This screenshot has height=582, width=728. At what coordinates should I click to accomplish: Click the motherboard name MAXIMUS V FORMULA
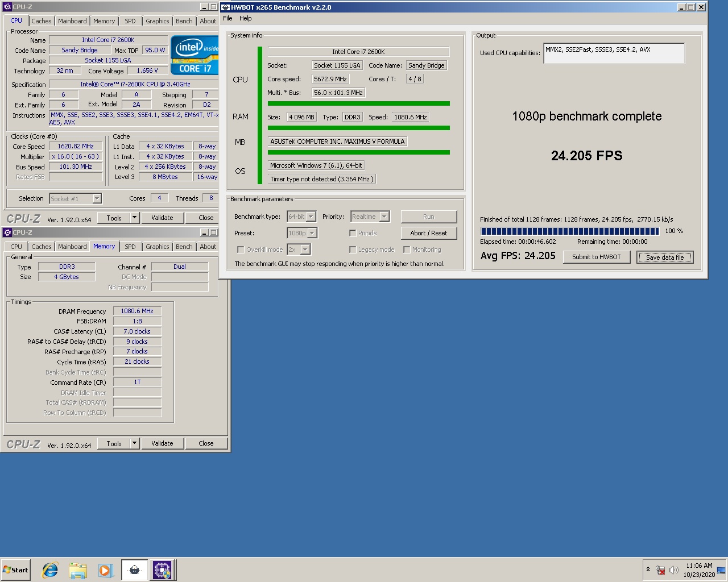tap(337, 142)
